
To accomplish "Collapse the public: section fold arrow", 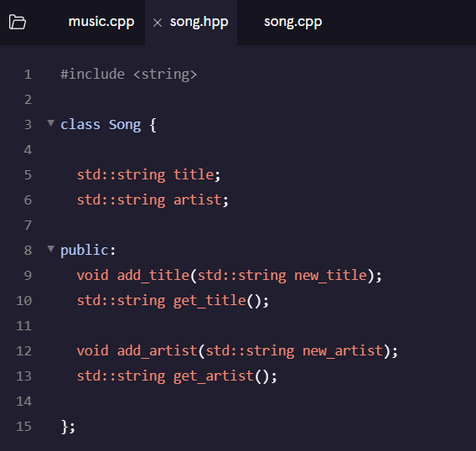I will coord(50,249).
